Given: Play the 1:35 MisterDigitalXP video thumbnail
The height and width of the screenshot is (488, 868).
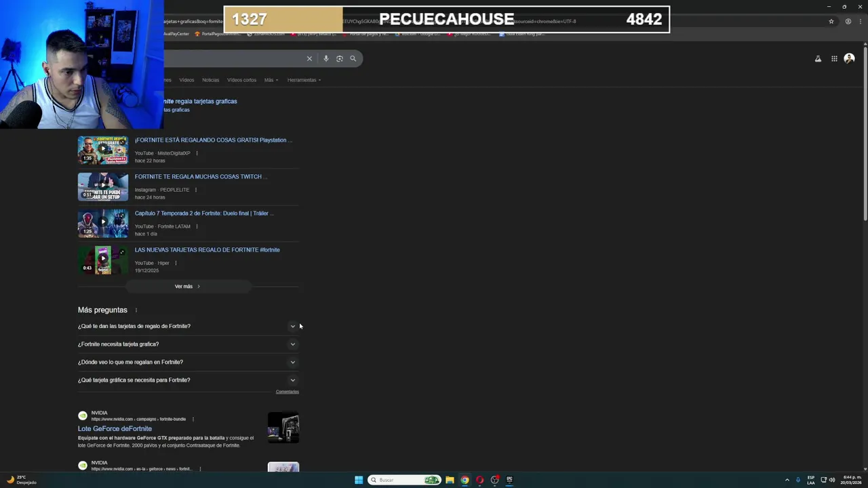Looking at the screenshot, I should tap(103, 150).
